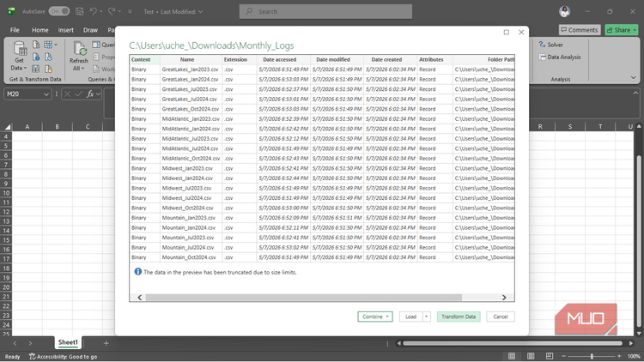Open the Undo history dropdown arrow

[x=101, y=11]
